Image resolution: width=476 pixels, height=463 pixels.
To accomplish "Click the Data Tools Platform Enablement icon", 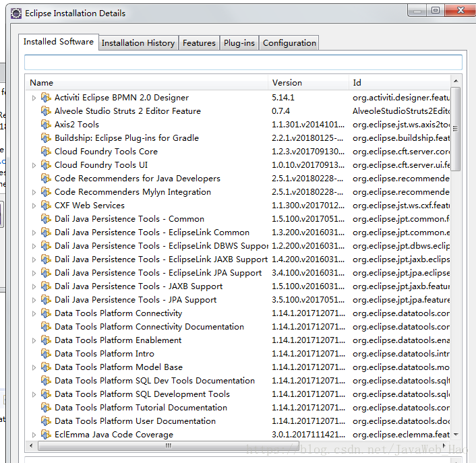I will pos(46,340).
